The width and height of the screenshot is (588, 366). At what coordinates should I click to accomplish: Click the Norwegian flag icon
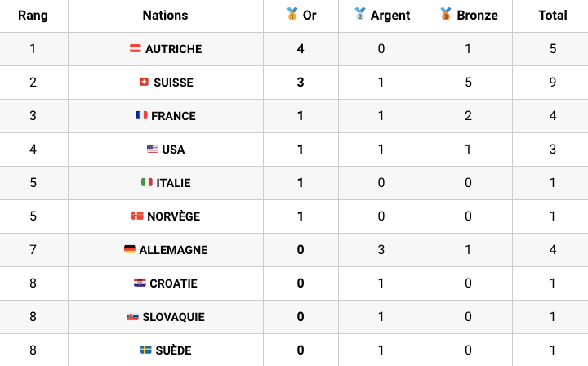coord(137,216)
